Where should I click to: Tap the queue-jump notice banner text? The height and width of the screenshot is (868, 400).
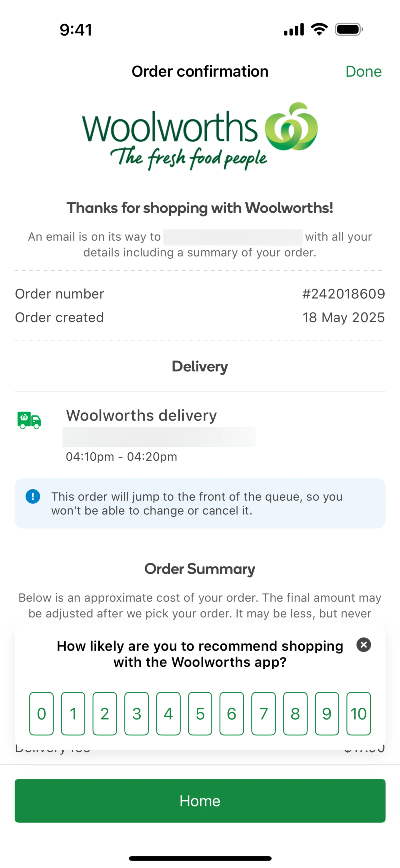tap(197, 503)
